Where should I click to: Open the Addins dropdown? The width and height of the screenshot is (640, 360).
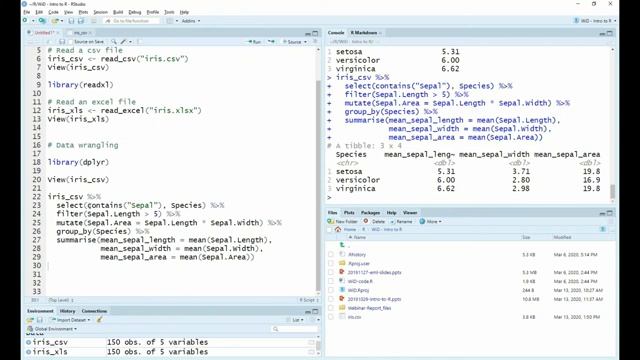click(191, 21)
